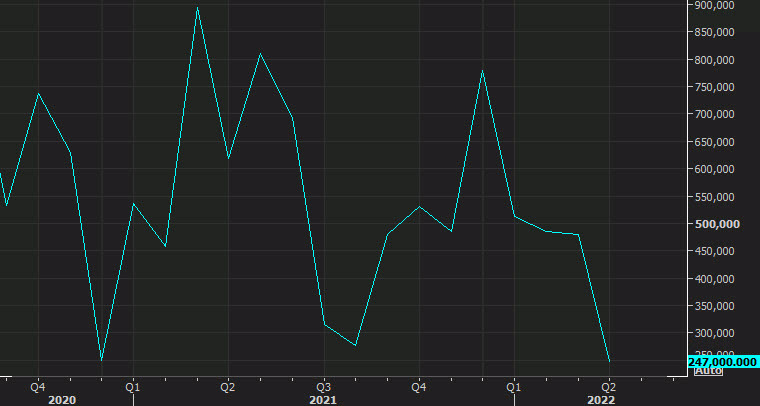Click the bold 500,000 y-axis label
Screen dimensions: 760x406
(x=717, y=224)
